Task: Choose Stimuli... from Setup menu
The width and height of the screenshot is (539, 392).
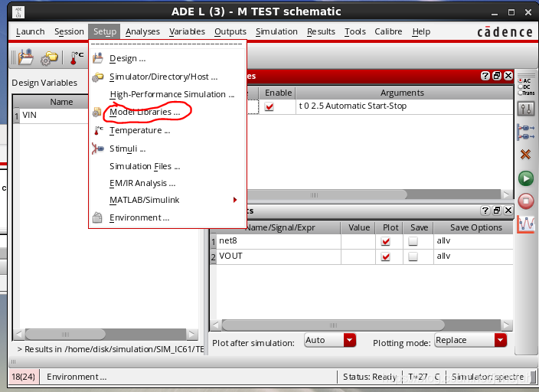Action: click(x=168, y=149)
